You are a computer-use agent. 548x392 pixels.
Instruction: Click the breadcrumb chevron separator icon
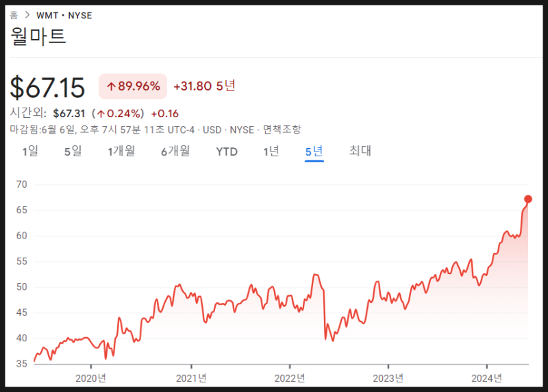[x=27, y=15]
